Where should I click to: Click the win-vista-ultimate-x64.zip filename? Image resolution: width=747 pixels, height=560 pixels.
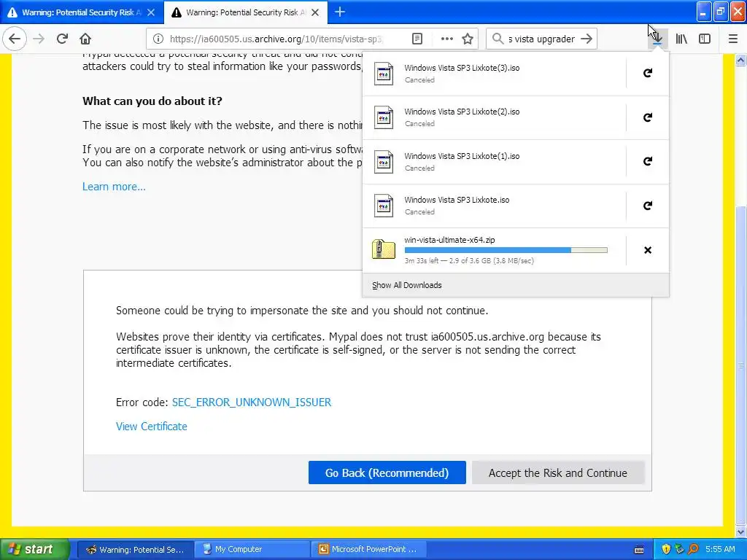pyautogui.click(x=449, y=240)
